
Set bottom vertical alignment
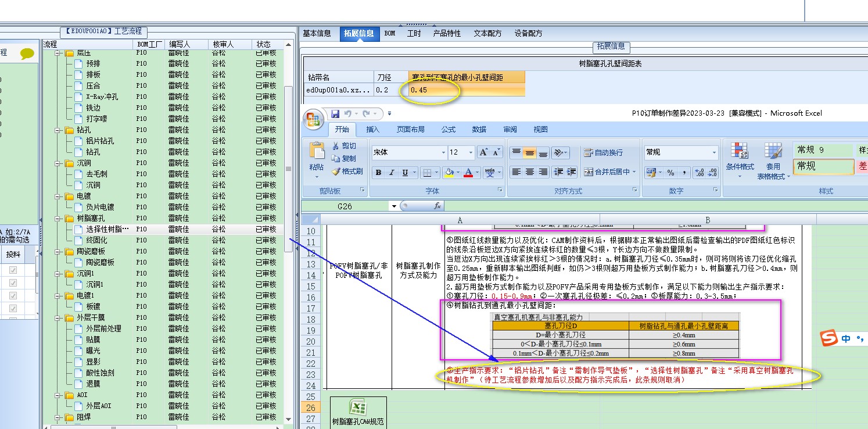point(543,152)
